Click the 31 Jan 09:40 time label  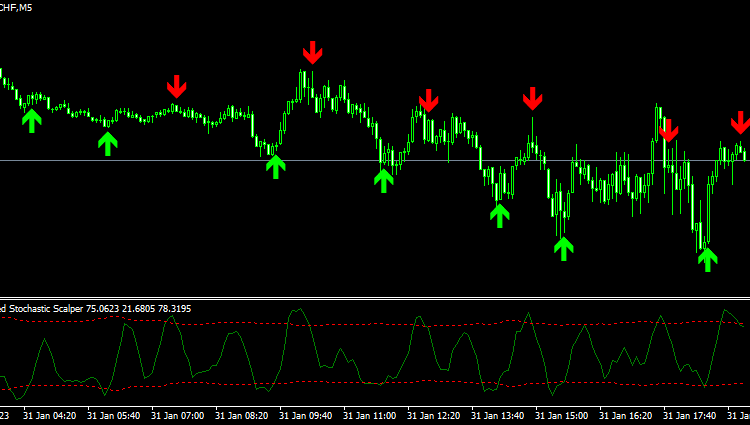tap(307, 415)
